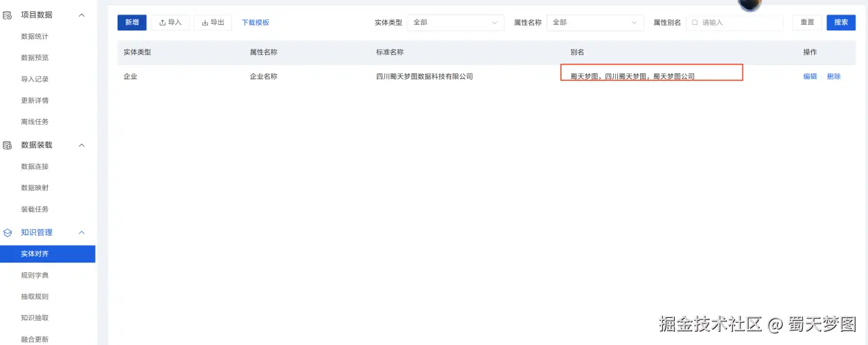Click the search magnifier icon in 属性别名 field

[x=695, y=23]
